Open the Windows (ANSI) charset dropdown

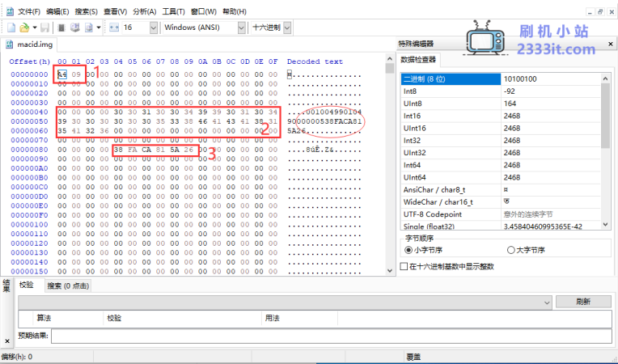242,28
